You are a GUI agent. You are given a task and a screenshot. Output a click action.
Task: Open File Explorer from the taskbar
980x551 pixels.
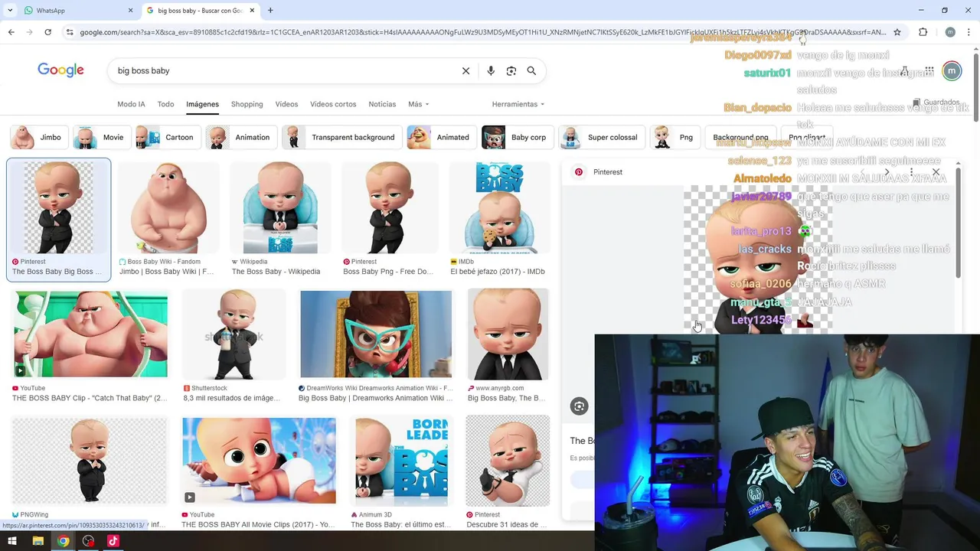(x=38, y=541)
